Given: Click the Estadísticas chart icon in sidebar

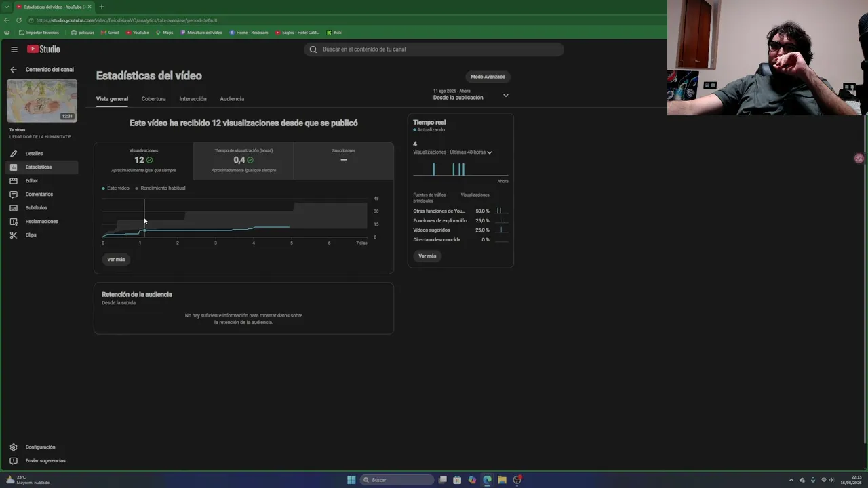Looking at the screenshot, I should (14, 167).
